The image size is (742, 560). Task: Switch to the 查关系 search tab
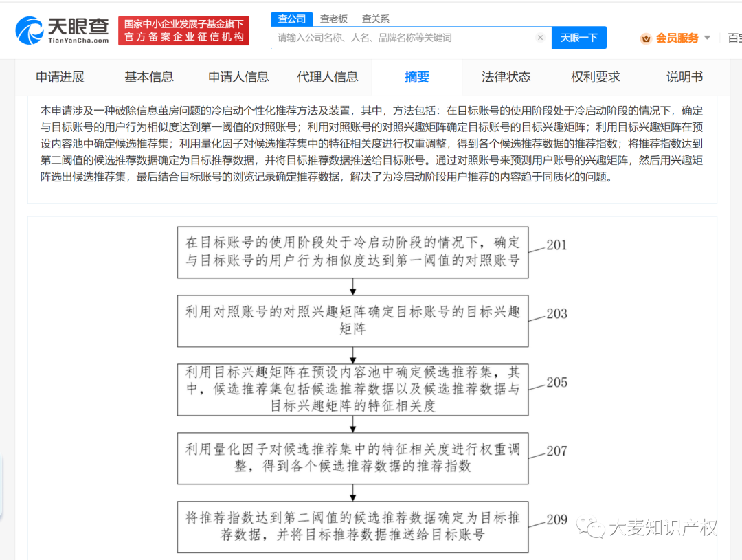[375, 19]
